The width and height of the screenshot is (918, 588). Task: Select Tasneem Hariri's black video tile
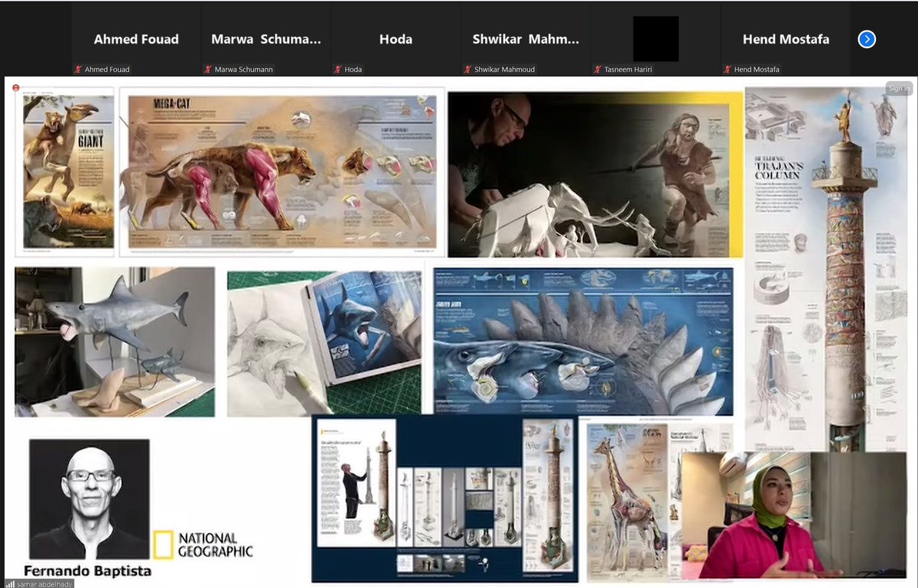656,39
